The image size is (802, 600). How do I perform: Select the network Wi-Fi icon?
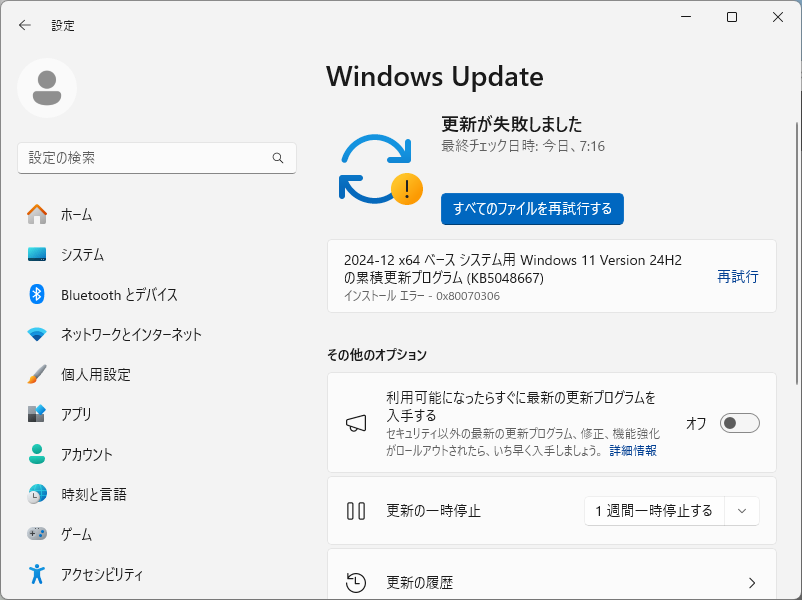click(x=37, y=335)
